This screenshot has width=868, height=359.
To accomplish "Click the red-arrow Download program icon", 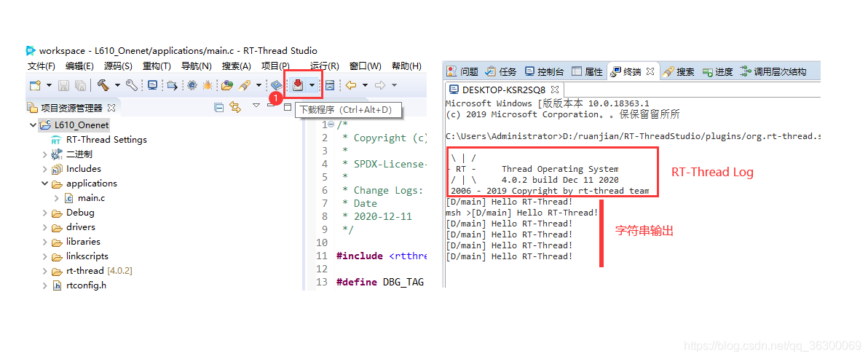I will (x=298, y=84).
